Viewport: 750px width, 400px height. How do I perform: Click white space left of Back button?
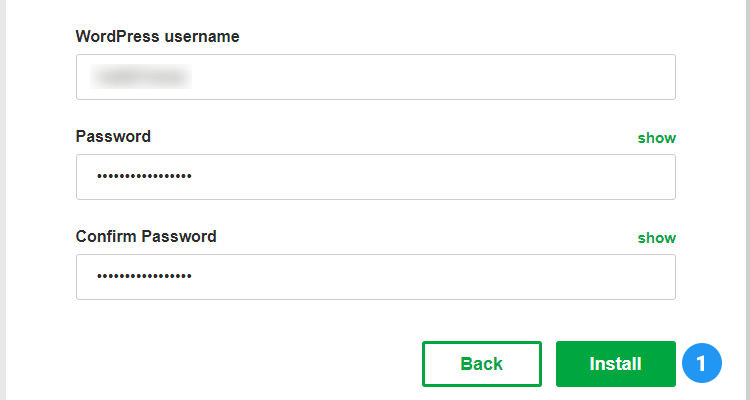250,364
